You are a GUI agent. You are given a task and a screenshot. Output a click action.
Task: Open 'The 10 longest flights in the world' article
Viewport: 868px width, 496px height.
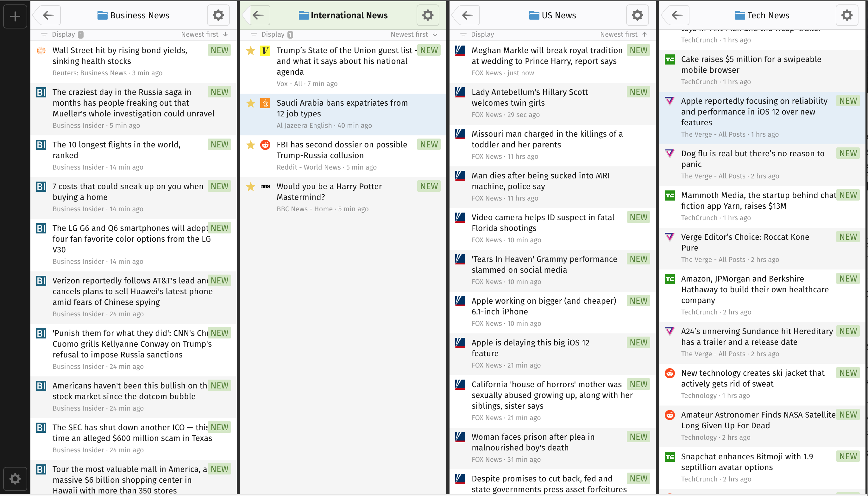click(x=134, y=156)
